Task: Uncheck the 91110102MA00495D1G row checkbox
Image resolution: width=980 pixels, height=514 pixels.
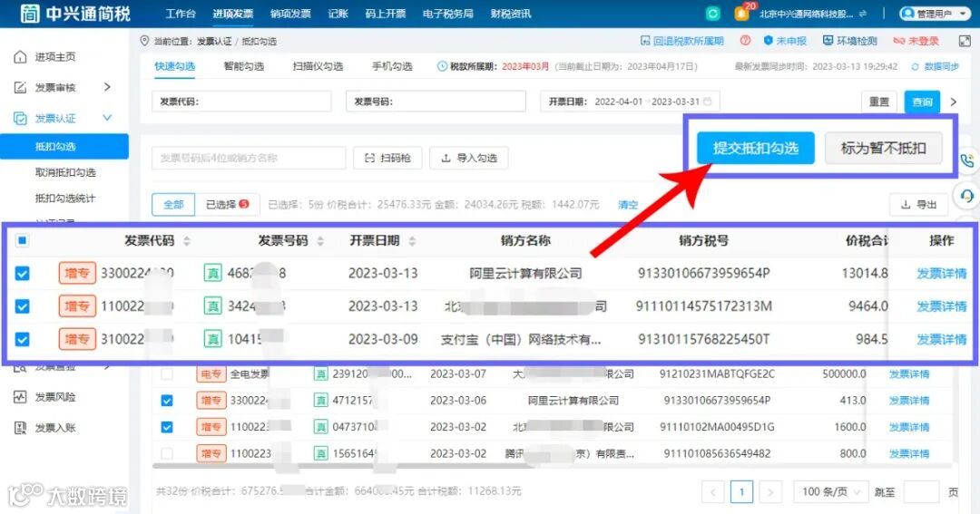Action: 167,427
